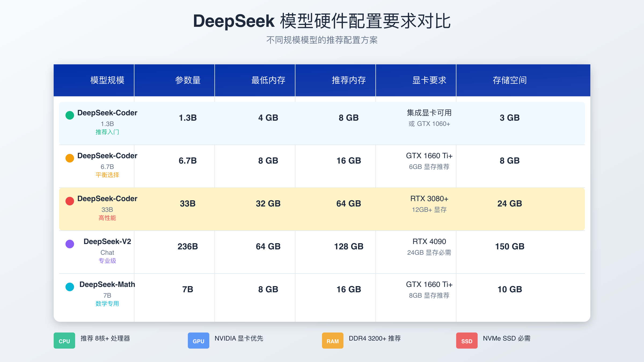Select the 高性能 label
The image size is (644, 362).
[107, 218]
